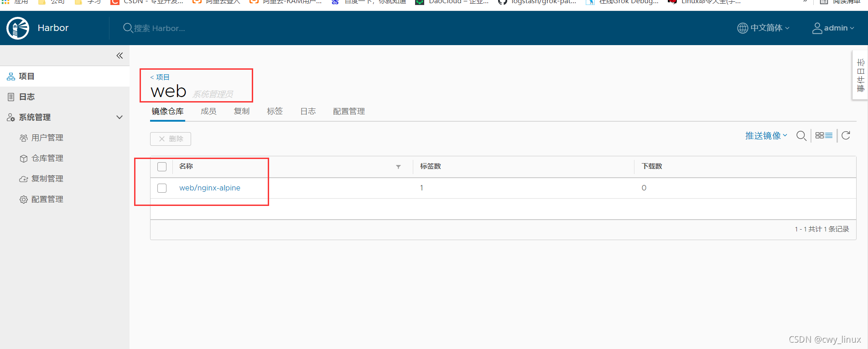The image size is (868, 349).
Task: Open 用户管理 in sidebar
Action: [x=47, y=138]
